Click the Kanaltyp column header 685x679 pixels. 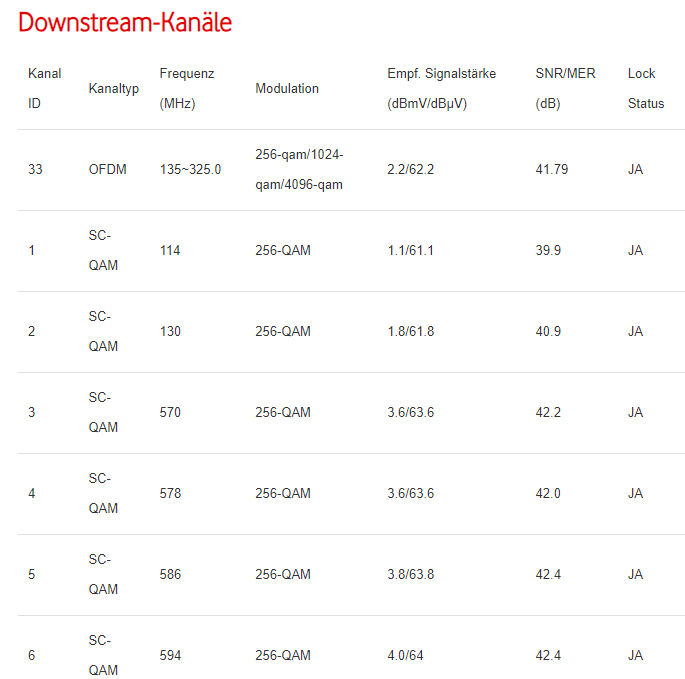click(x=114, y=89)
